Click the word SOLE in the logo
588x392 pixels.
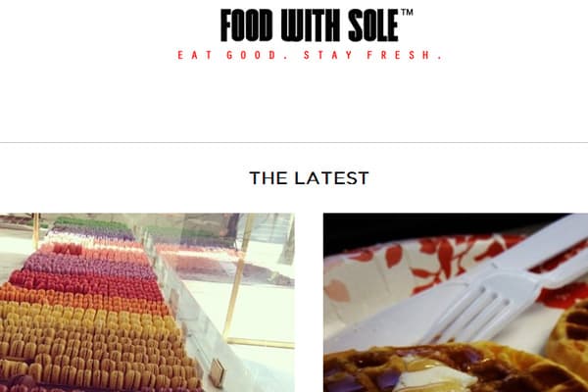click(x=373, y=25)
